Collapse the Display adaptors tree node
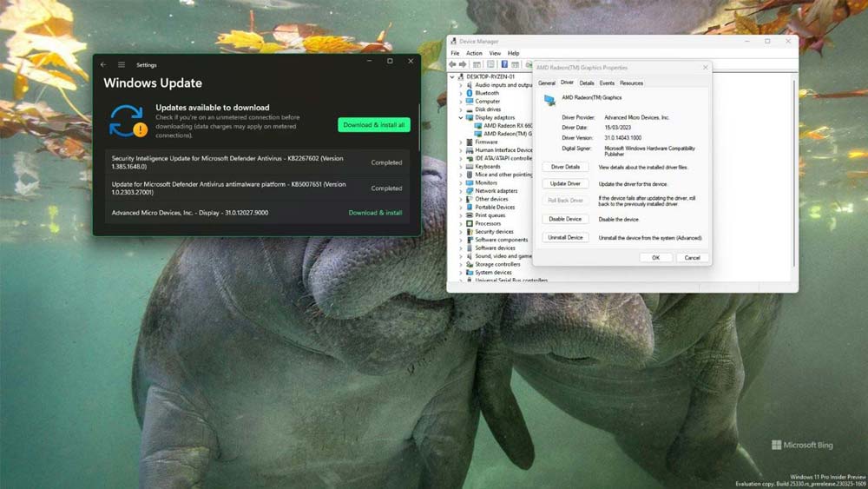Screen dimensions: 868x489 coord(461,117)
